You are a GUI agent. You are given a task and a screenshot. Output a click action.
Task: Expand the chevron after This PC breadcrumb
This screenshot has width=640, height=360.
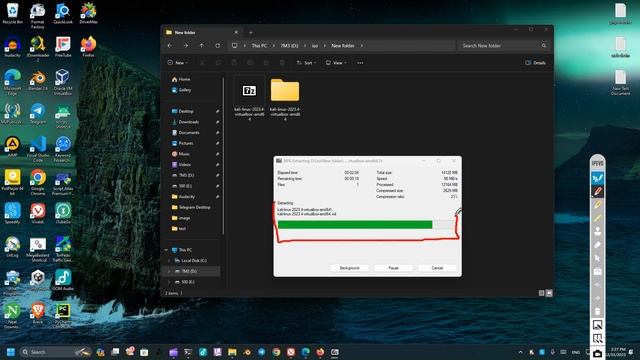(274, 46)
